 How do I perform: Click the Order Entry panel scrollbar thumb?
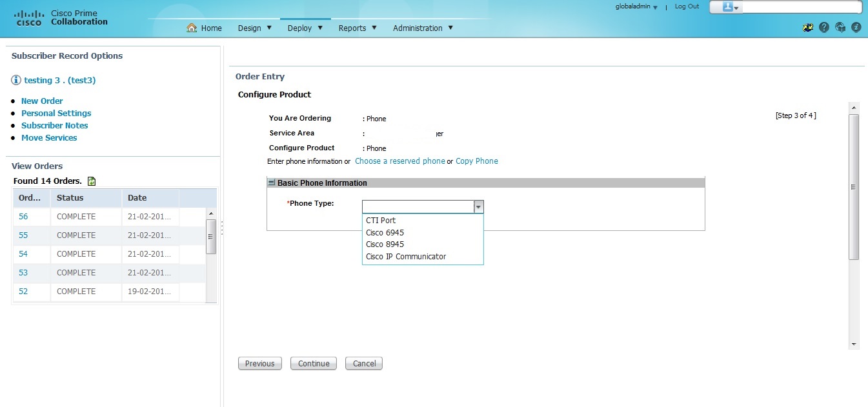(854, 187)
